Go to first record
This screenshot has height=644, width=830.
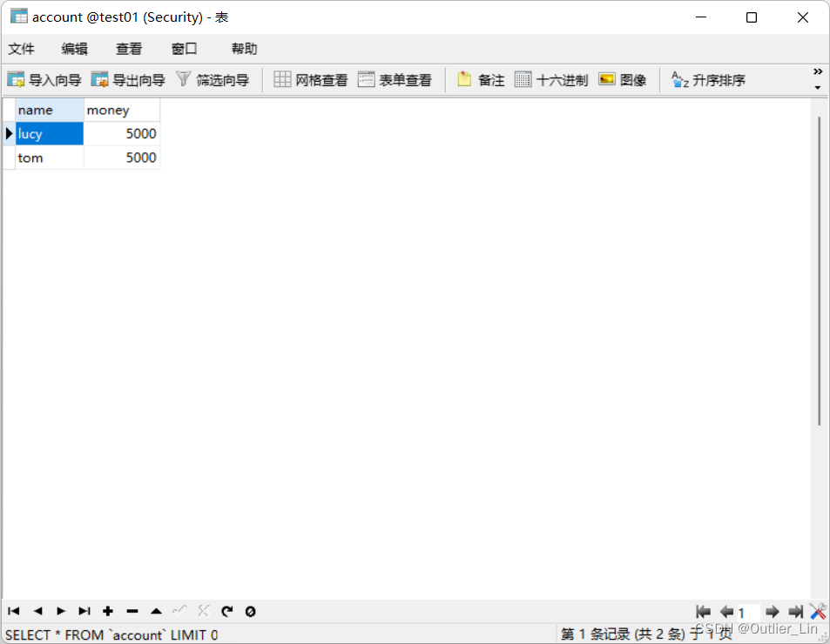coord(14,611)
